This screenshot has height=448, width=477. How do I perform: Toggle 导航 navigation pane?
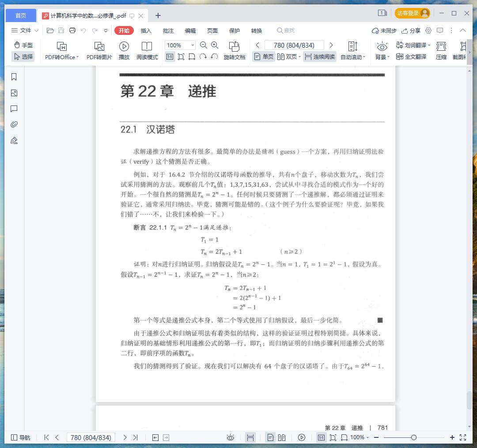point(21,437)
